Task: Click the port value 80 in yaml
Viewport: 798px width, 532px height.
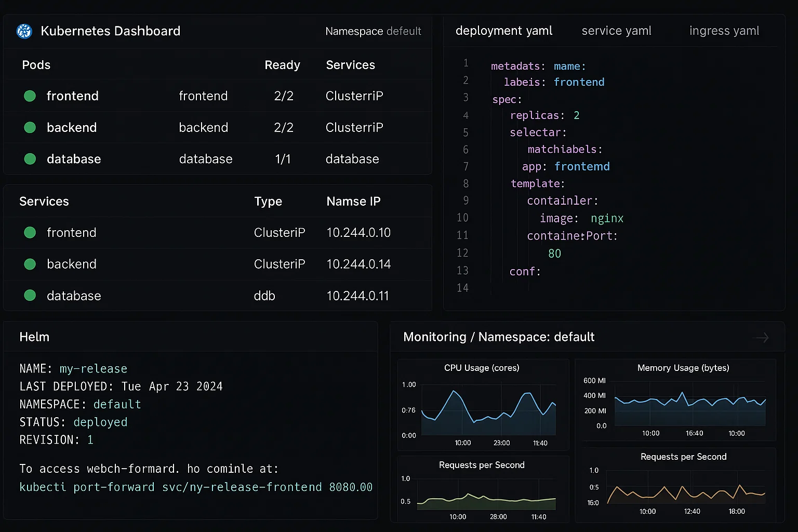Action: click(554, 254)
